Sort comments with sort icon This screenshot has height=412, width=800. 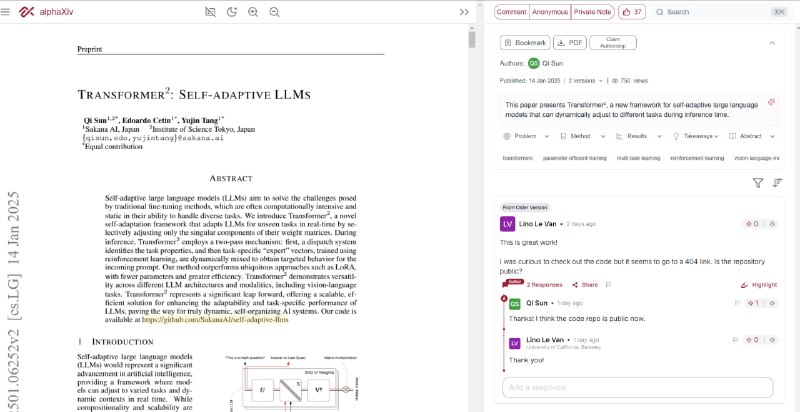[x=777, y=183]
